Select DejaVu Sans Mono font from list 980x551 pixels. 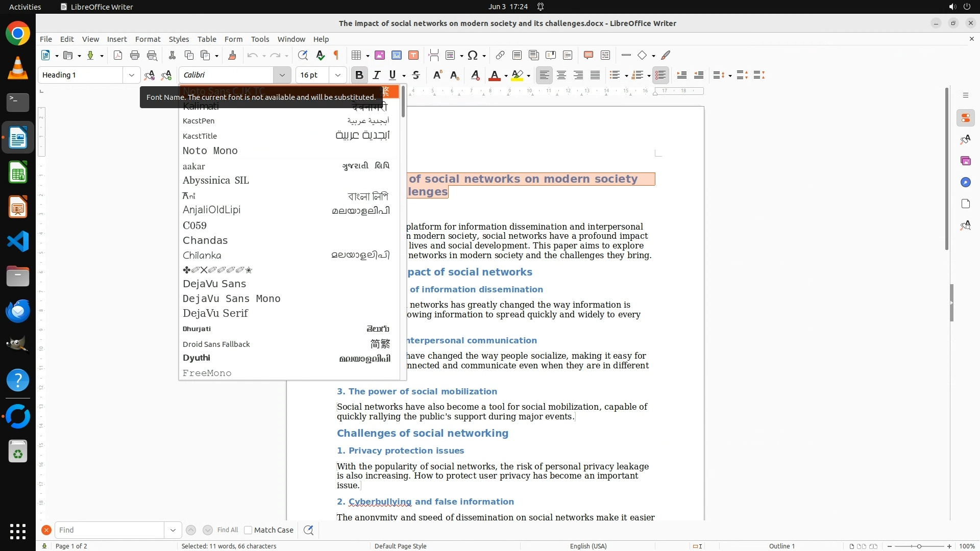232,298
